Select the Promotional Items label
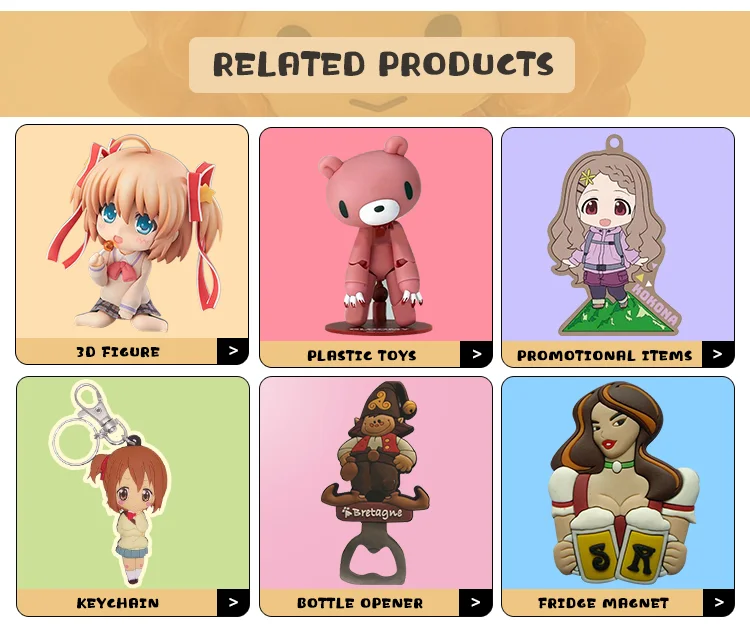 tap(605, 355)
